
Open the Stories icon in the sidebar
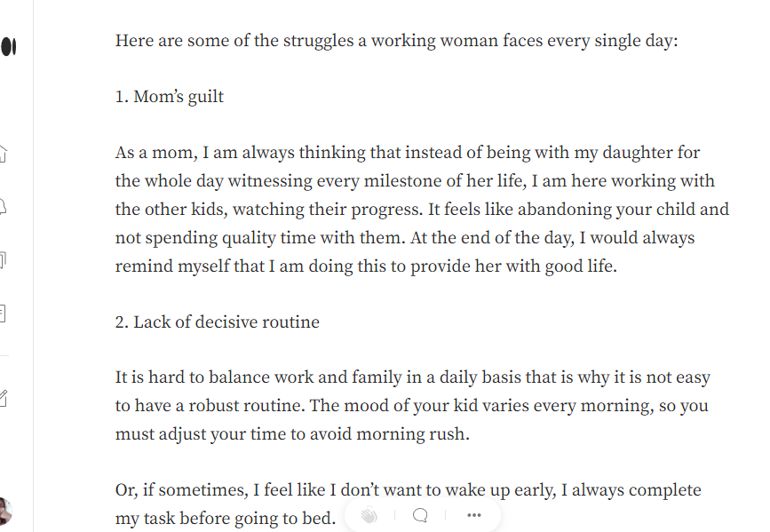(x=4, y=313)
